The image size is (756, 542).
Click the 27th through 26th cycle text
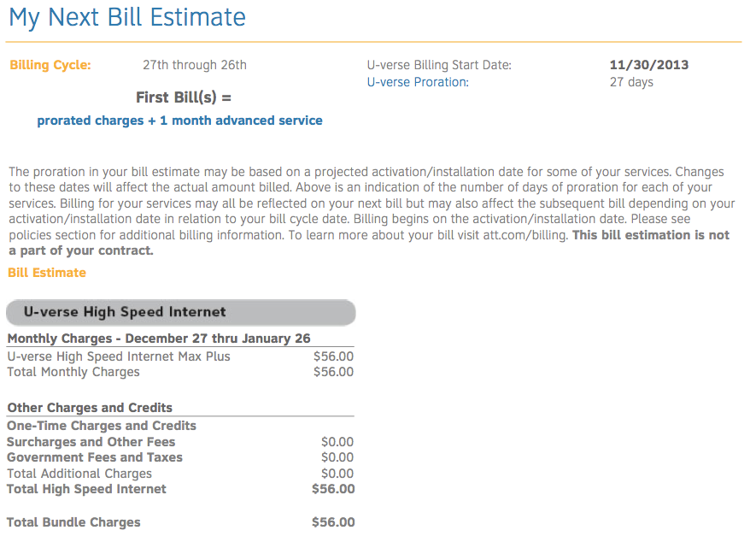[194, 65]
